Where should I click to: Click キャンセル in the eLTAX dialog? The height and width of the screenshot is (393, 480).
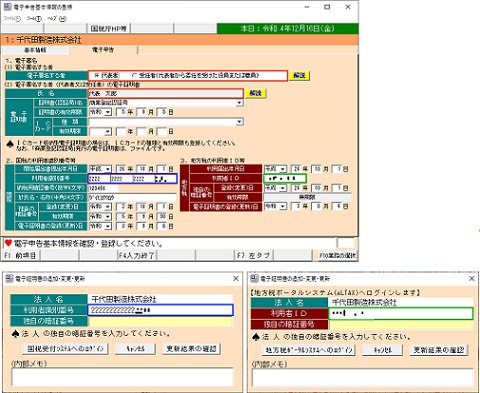tap(383, 350)
